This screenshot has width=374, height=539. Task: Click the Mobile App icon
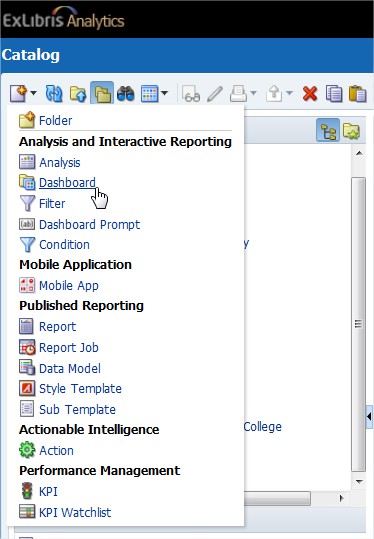coord(27,285)
